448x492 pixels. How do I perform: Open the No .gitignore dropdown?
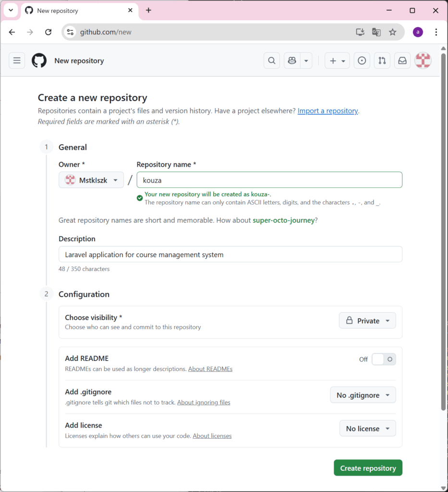point(363,395)
